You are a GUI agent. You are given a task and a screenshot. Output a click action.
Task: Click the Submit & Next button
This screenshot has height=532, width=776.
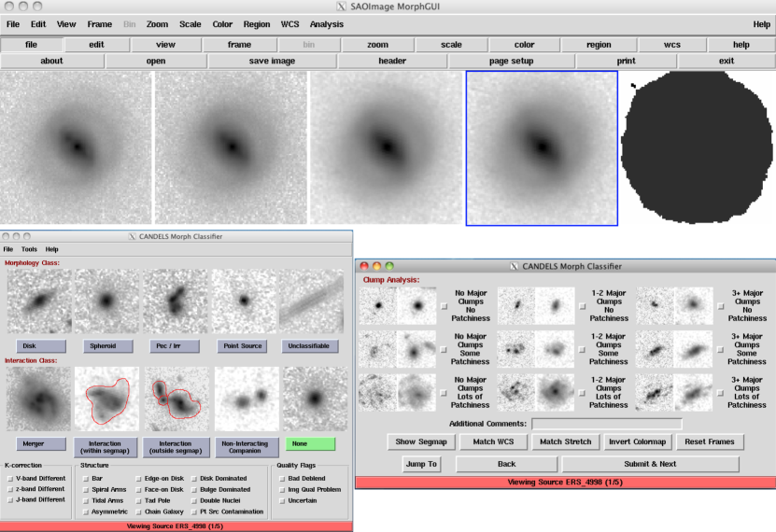[650, 464]
